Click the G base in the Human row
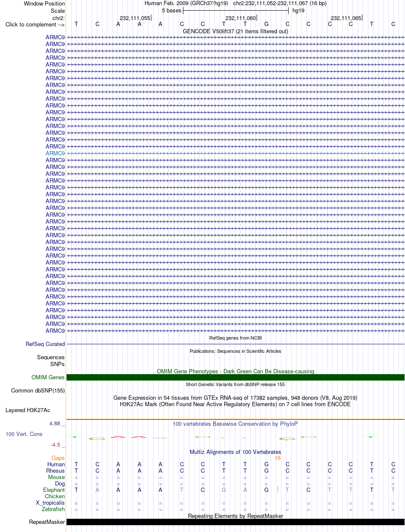This screenshot has height=532, width=405. point(266,464)
